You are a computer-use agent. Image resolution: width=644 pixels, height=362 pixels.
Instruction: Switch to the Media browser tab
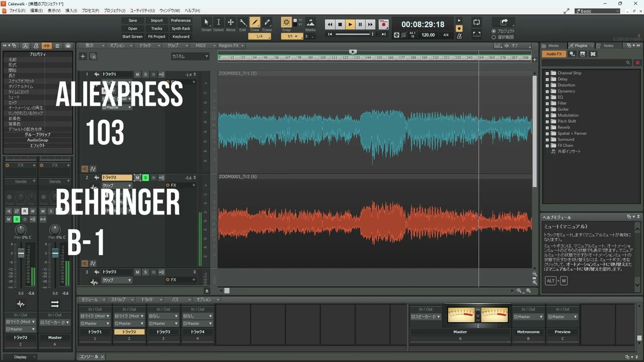[553, 46]
